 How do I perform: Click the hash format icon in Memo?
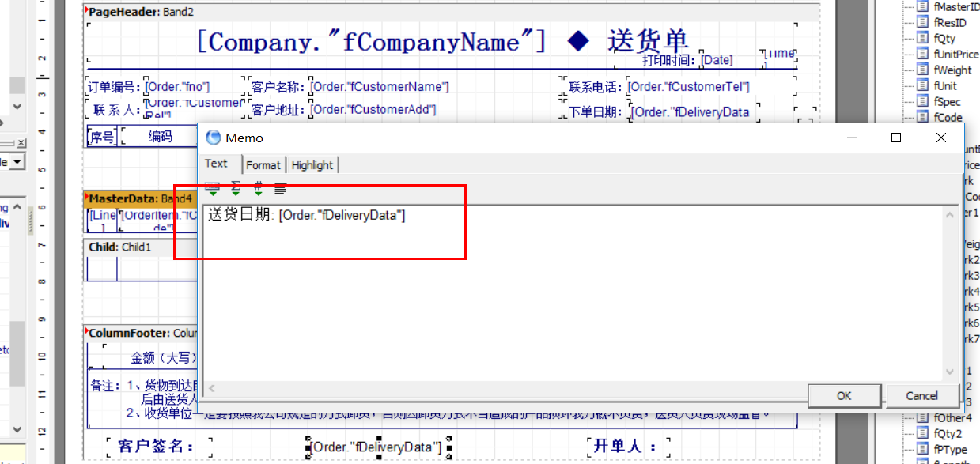(258, 188)
